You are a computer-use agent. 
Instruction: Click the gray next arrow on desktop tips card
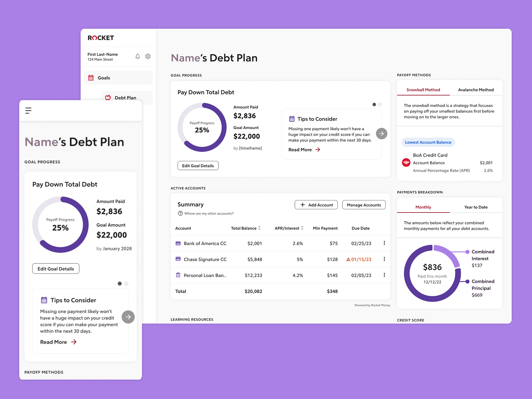tap(381, 134)
